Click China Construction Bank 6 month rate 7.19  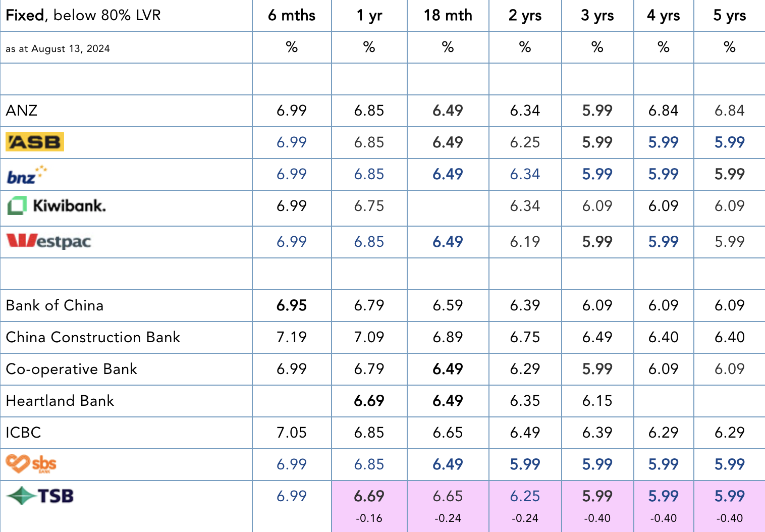[292, 337]
